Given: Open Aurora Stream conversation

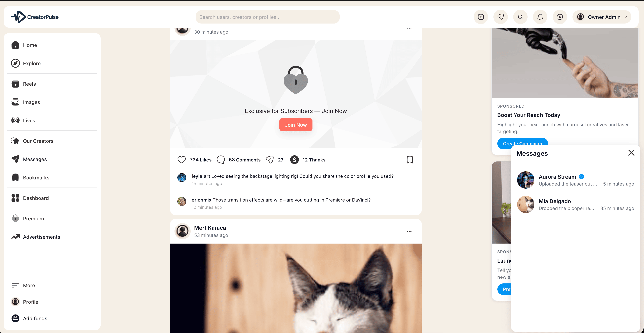Looking at the screenshot, I should pos(576,180).
